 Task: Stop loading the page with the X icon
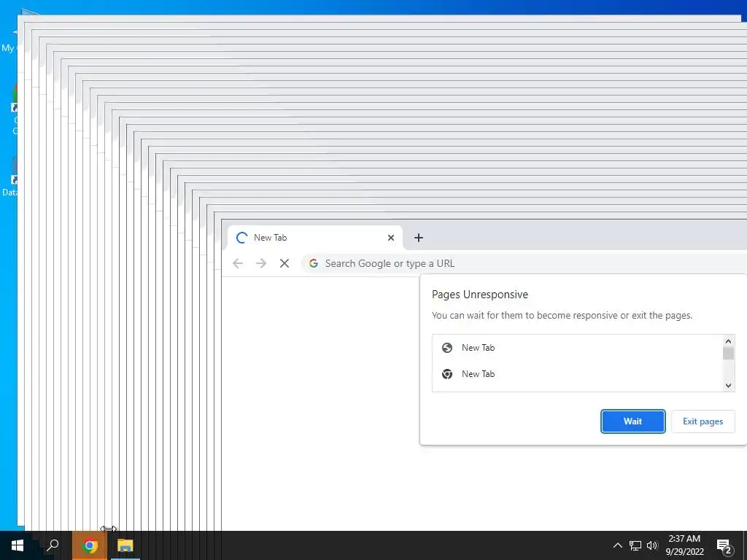click(x=285, y=263)
